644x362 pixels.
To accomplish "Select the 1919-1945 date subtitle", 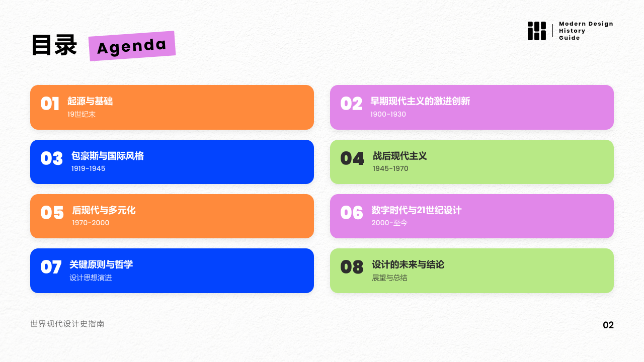I will 88,168.
